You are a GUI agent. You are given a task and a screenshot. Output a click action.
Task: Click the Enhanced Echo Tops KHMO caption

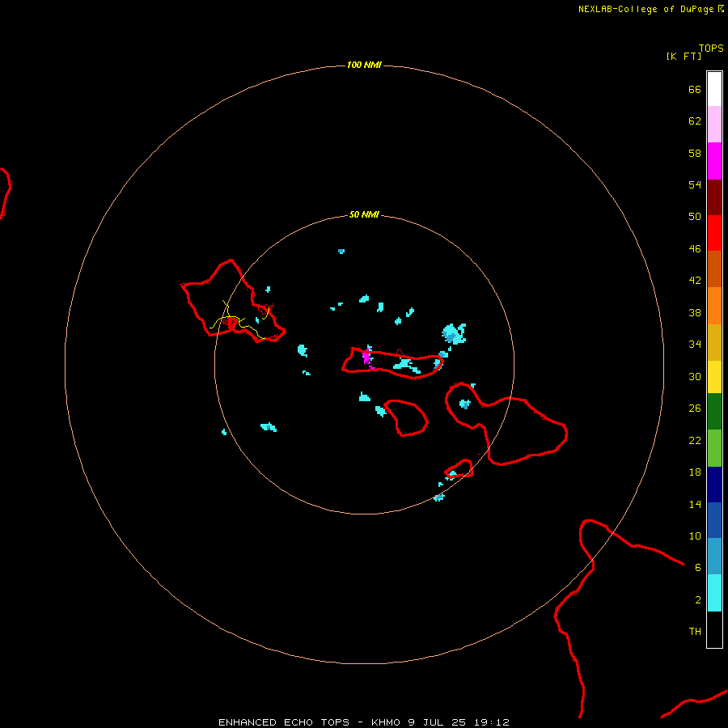tap(364, 722)
